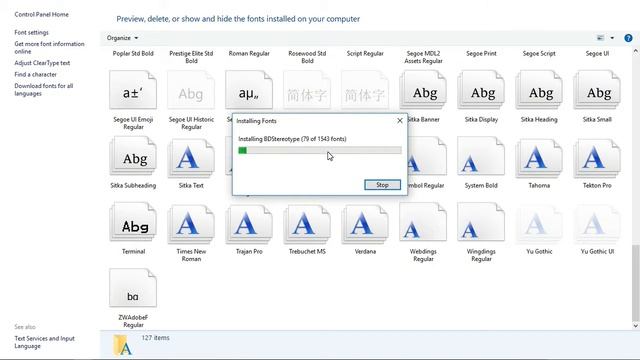Select the Sitka Heading font icon

pyautogui.click(x=539, y=90)
